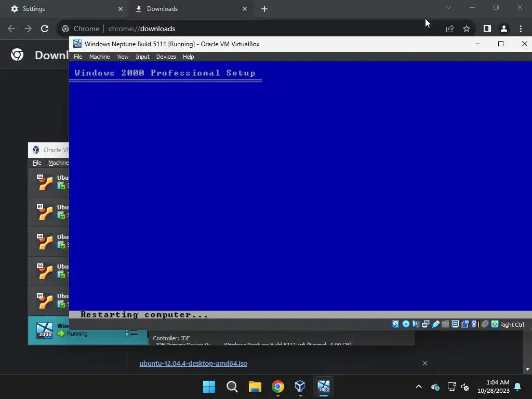Switch to the Downloads tab in Chrome
Viewport: 532px width, 399px height.
coord(190,9)
